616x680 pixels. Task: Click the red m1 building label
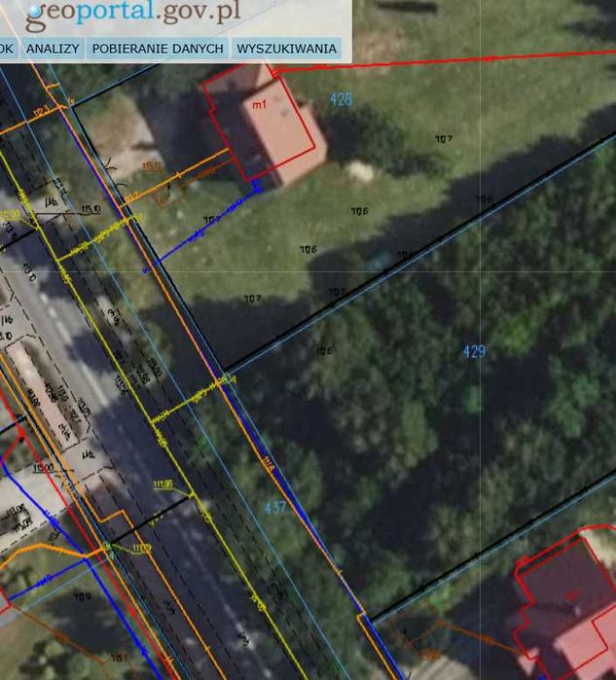coord(259,104)
